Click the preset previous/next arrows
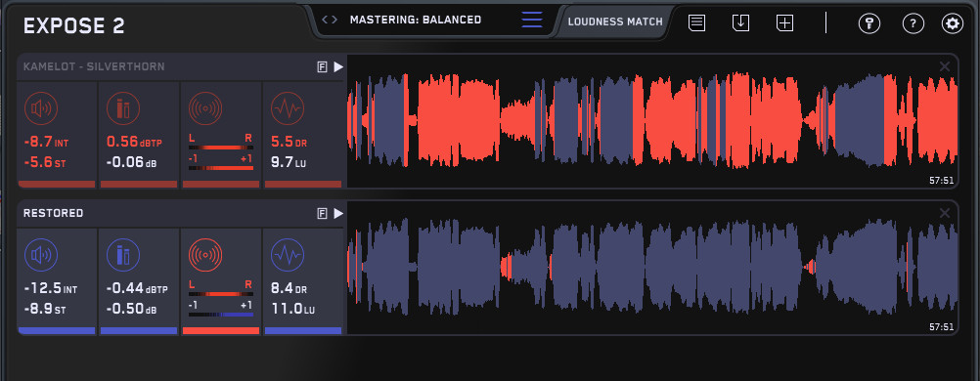Screen dimensions: 980x381 330,20
